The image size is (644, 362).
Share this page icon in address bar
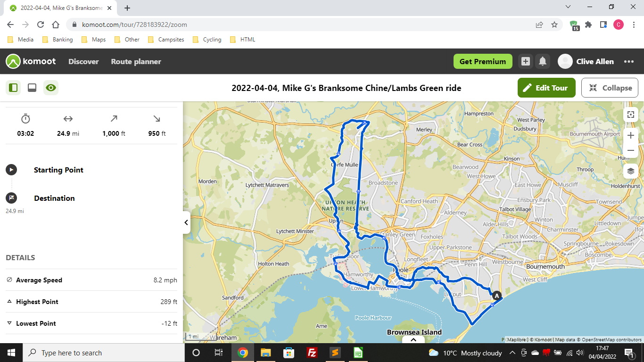point(539,25)
